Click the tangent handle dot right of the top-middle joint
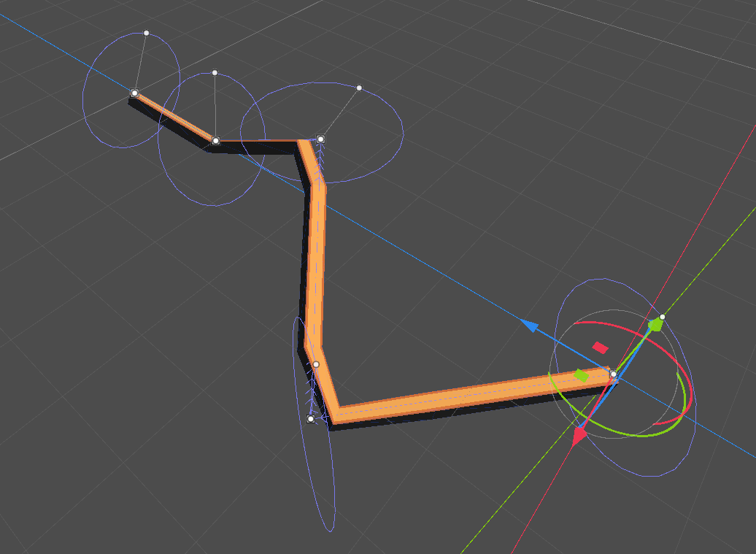This screenshot has height=554, width=756. (x=358, y=88)
